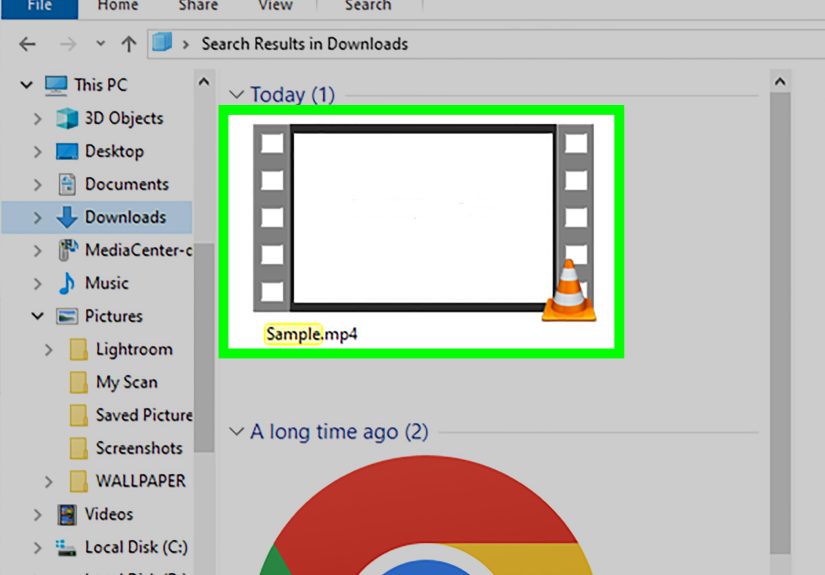Click the Videos film icon

(x=67, y=515)
